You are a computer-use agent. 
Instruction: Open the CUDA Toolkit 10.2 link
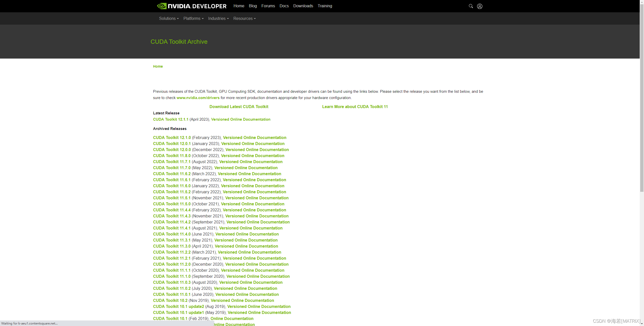(x=170, y=300)
